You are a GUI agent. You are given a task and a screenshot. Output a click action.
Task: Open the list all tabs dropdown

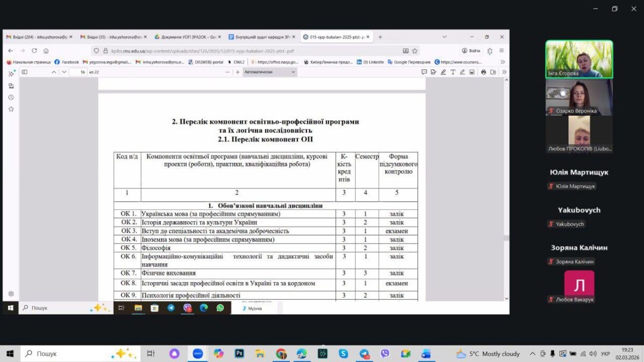click(x=444, y=37)
